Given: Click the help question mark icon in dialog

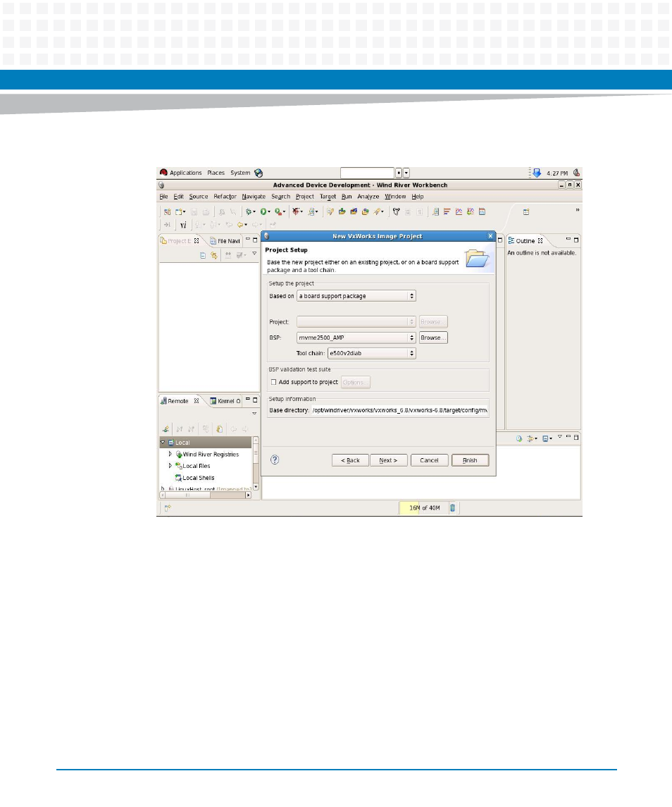Looking at the screenshot, I should tap(275, 460).
